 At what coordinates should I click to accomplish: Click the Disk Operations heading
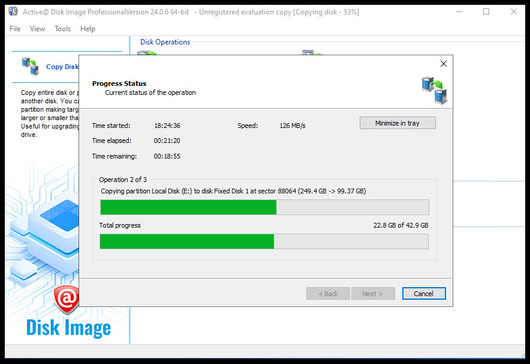(165, 42)
